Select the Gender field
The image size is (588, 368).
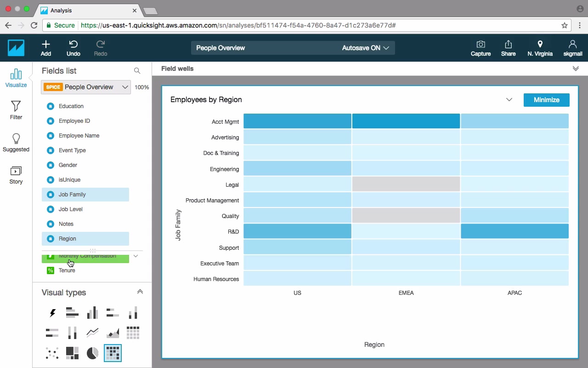tap(85, 165)
